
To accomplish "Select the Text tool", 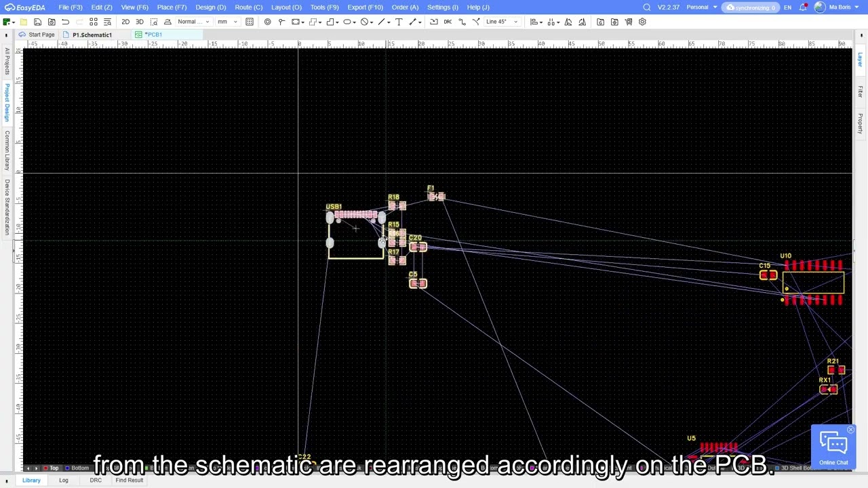I will 399,22.
